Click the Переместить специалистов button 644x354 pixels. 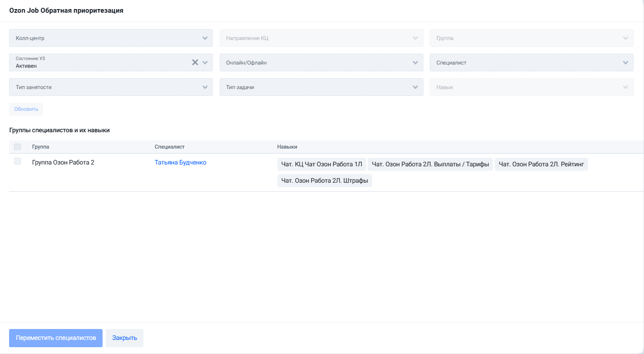pyautogui.click(x=56, y=338)
